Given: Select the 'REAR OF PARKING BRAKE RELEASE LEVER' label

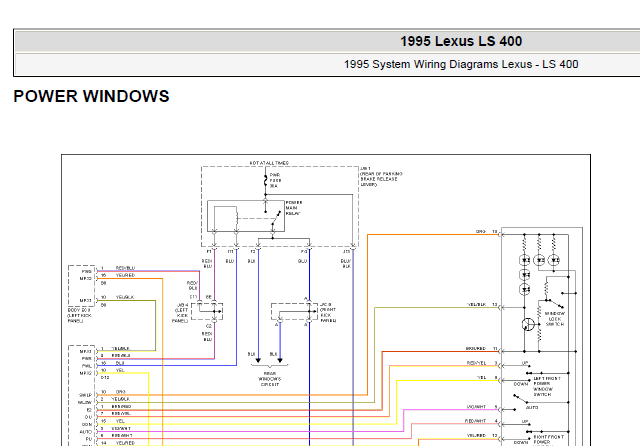Looking at the screenshot, I should pos(381,179).
